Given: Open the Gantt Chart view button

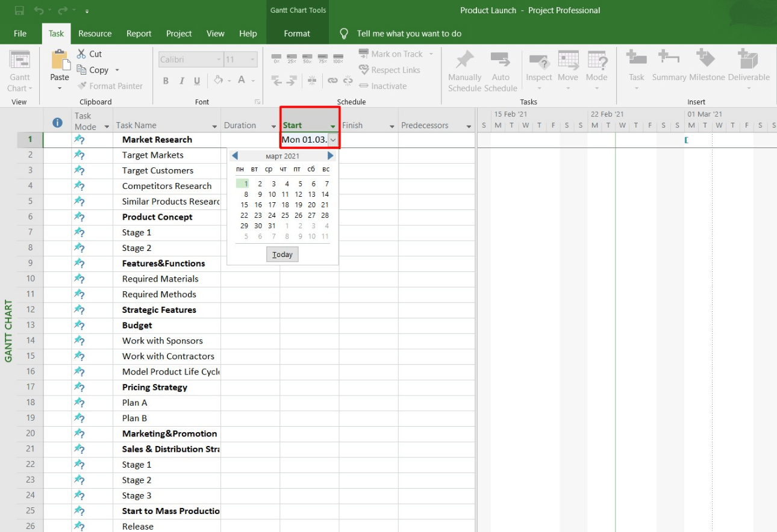Looking at the screenshot, I should pos(20,71).
